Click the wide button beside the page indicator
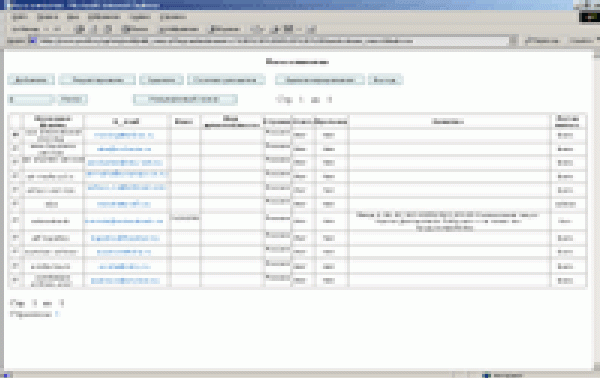This screenshot has width=600, height=378. point(185,99)
